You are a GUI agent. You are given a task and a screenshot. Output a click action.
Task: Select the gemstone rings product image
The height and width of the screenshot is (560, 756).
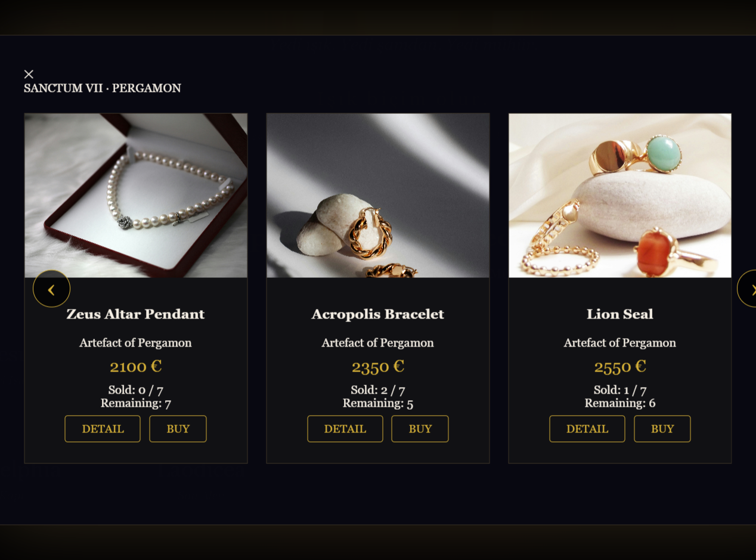[x=620, y=196]
